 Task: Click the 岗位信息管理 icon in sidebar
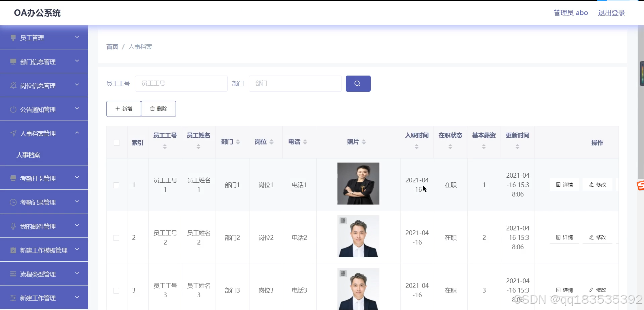click(x=13, y=85)
